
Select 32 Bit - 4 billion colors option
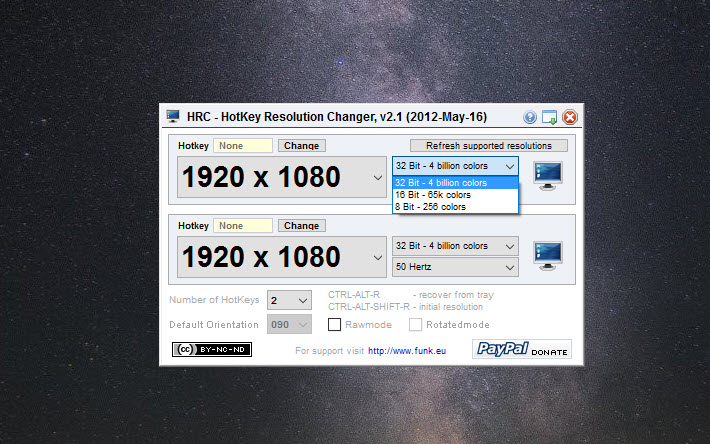click(455, 183)
